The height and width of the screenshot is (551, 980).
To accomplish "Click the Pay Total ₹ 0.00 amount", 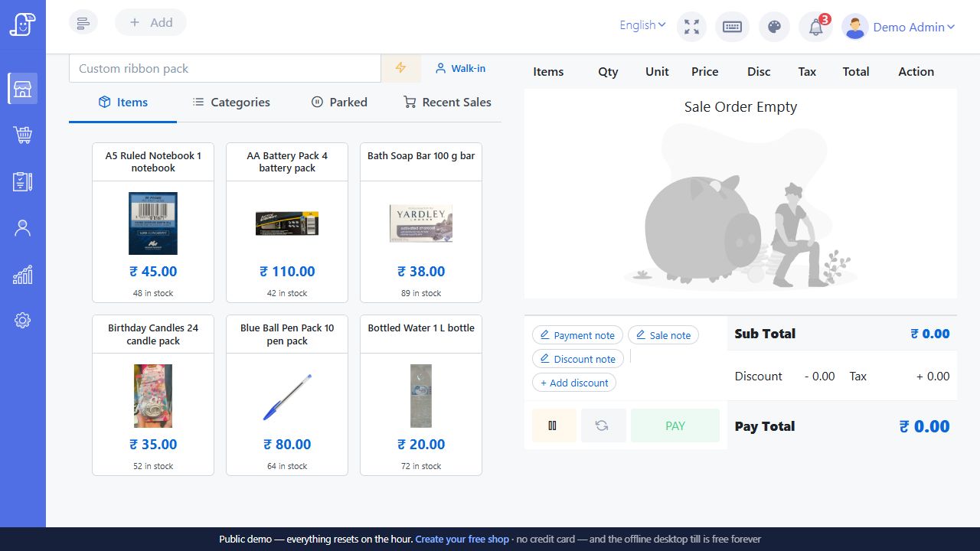I will [x=925, y=426].
